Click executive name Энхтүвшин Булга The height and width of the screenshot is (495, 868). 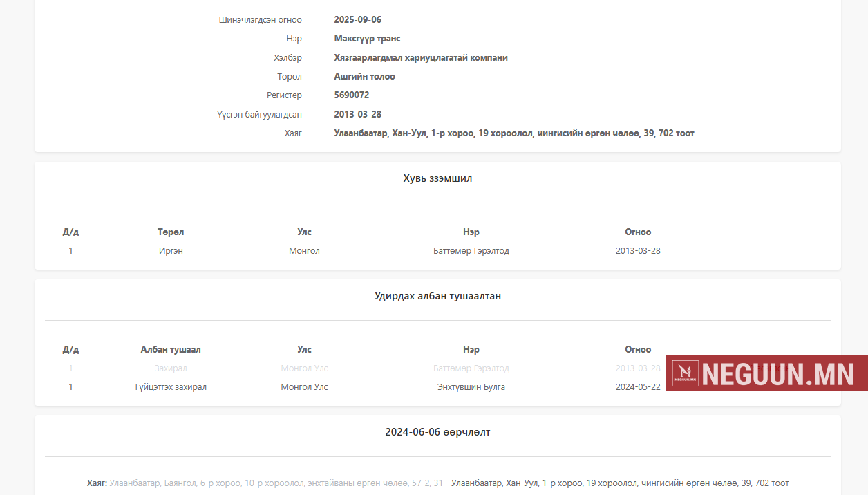[x=471, y=387]
